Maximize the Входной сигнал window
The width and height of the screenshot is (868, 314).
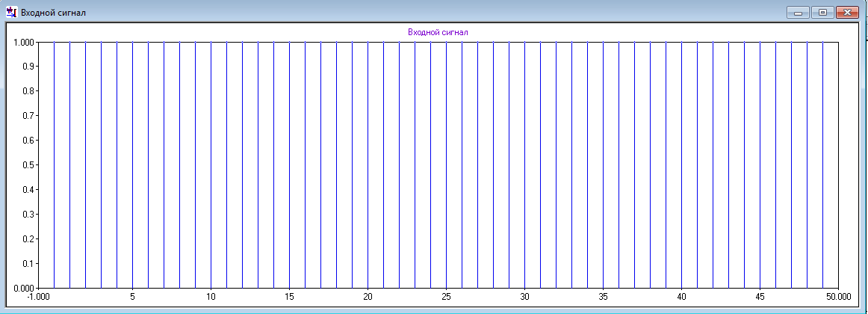click(823, 12)
